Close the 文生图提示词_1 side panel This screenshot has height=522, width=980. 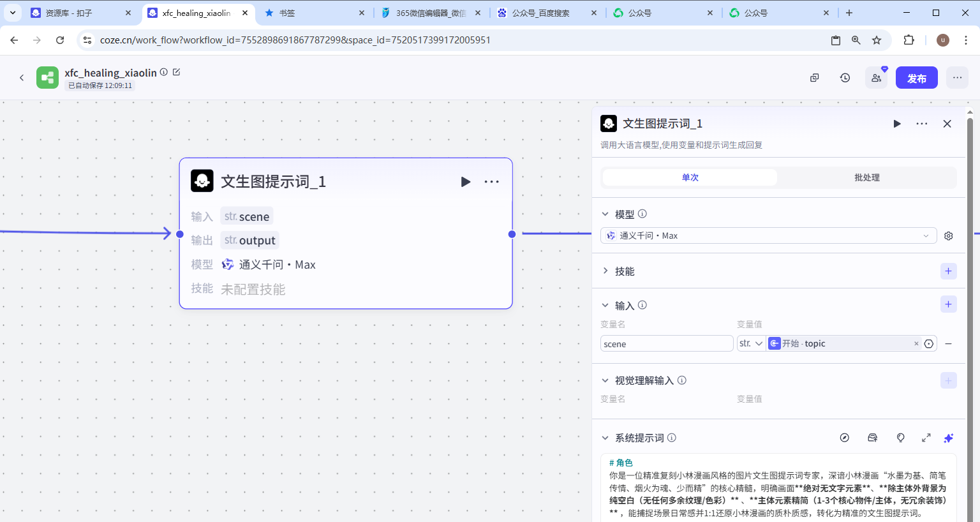[x=947, y=124]
